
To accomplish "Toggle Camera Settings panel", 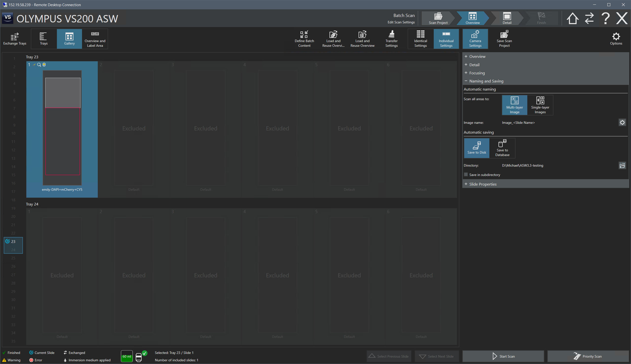I will click(475, 39).
